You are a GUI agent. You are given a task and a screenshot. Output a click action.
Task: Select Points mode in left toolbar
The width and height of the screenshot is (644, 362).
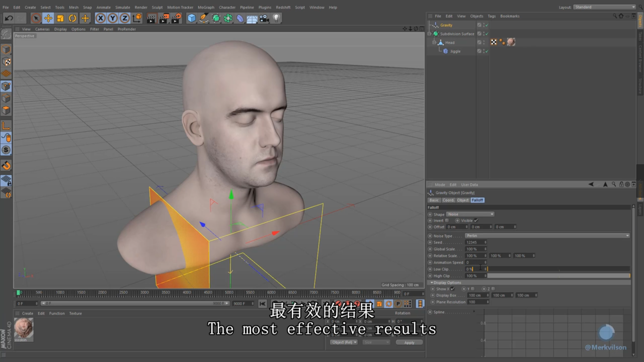[6, 86]
